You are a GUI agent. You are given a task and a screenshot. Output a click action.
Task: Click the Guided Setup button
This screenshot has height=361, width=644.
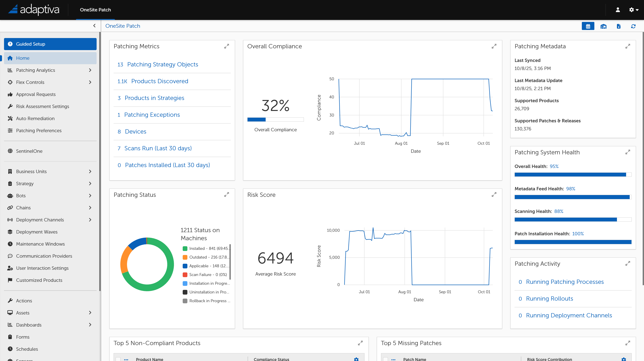(x=50, y=44)
